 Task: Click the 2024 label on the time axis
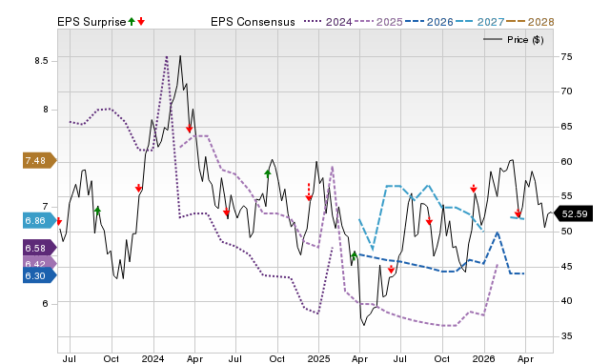coord(152,358)
